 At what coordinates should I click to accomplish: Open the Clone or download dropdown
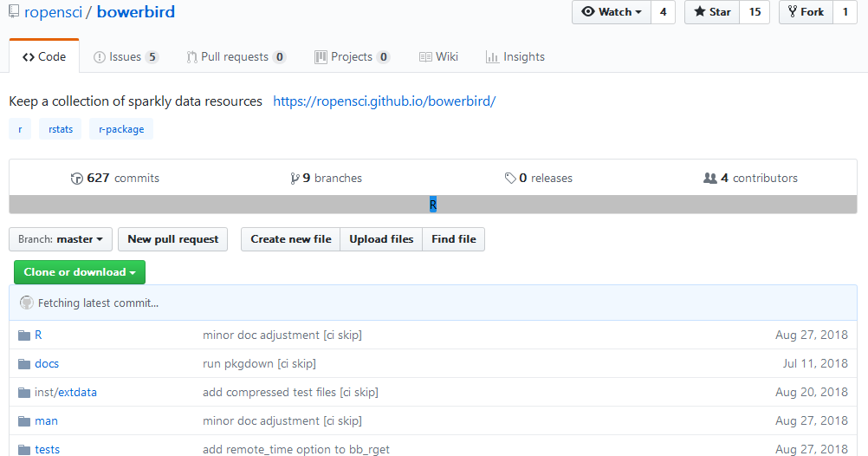(x=80, y=272)
